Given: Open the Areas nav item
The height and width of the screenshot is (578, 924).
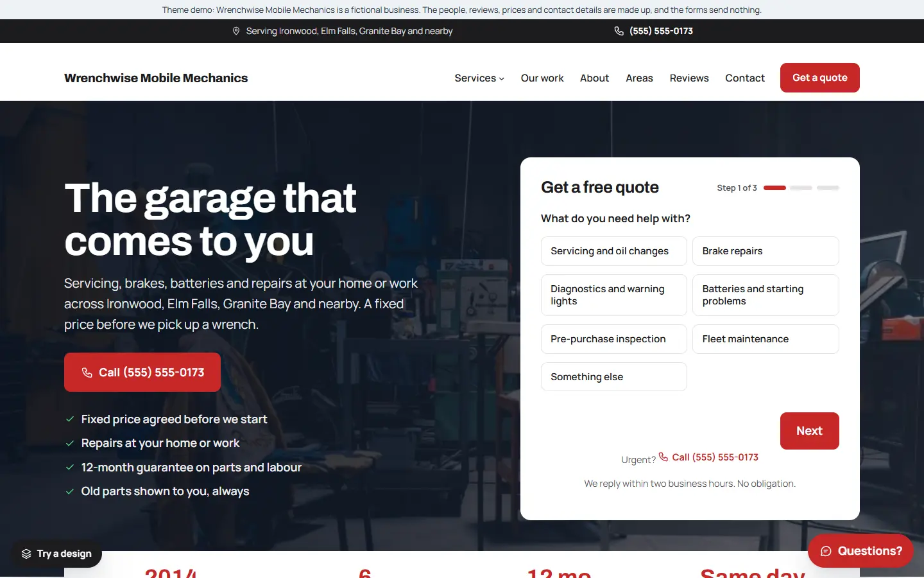Looking at the screenshot, I should [x=639, y=78].
